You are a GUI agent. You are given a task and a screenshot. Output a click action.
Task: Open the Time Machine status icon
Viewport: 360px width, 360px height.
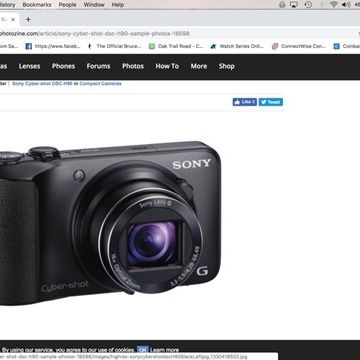308,4
